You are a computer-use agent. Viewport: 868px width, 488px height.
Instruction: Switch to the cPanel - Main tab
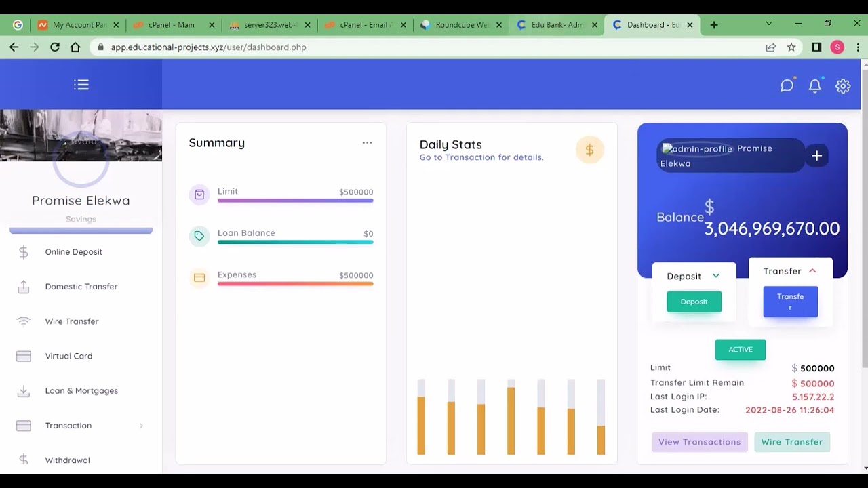pos(174,25)
